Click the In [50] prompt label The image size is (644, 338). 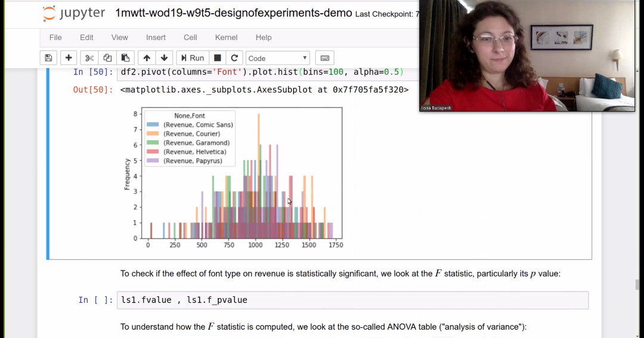(x=93, y=72)
